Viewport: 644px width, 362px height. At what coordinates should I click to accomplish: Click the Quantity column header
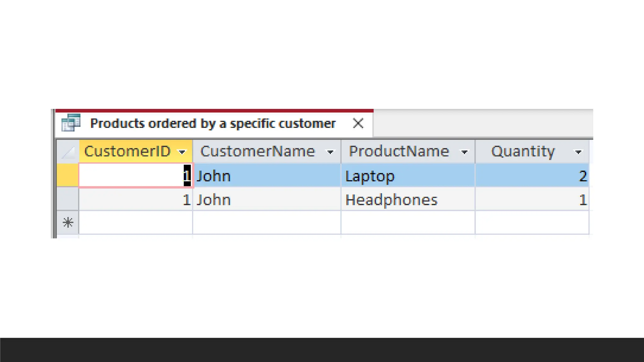point(523,151)
